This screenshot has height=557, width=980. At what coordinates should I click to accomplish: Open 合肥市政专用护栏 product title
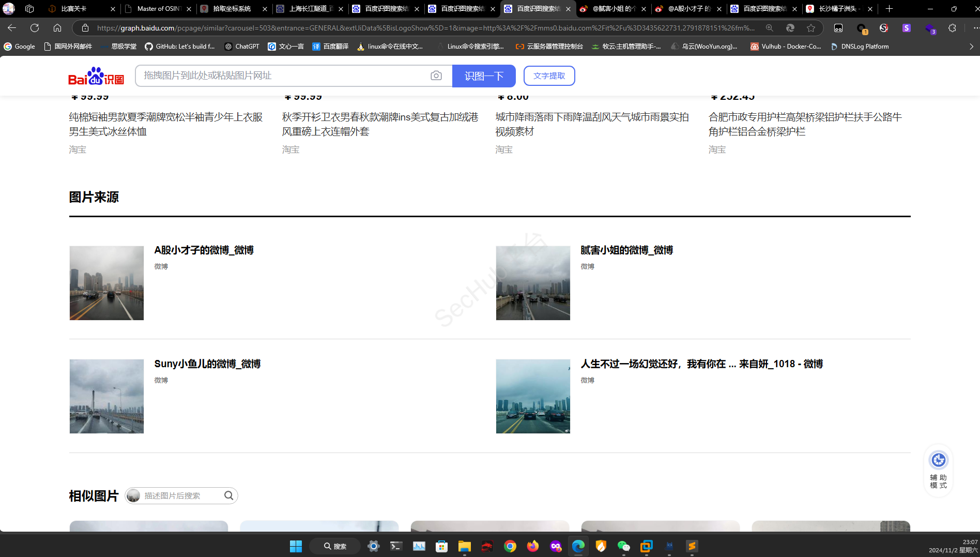[x=805, y=124]
